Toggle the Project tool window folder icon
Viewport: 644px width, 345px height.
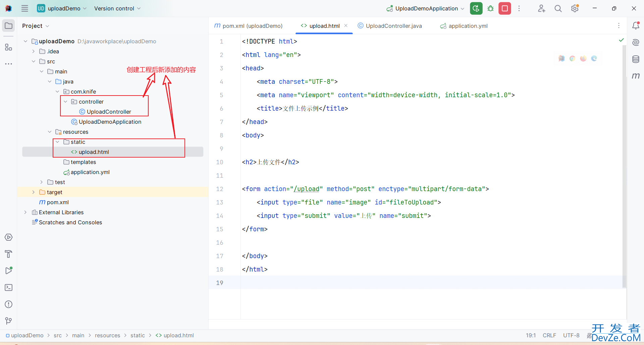(x=9, y=26)
